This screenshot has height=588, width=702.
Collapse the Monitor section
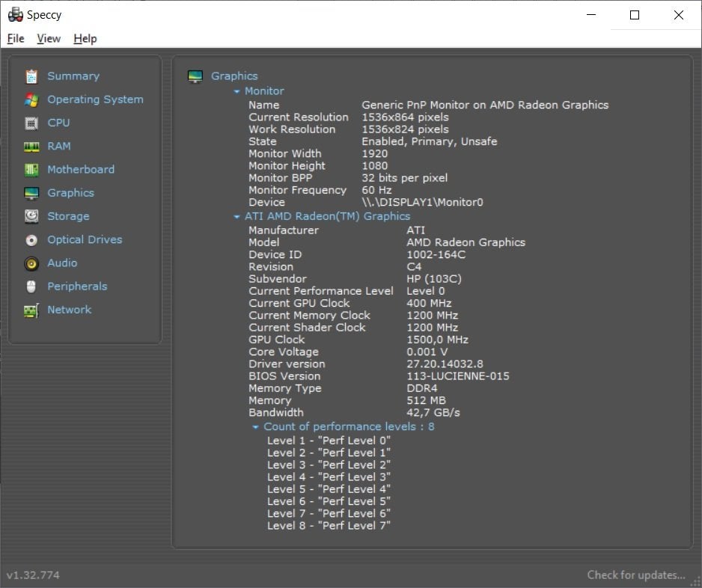tap(236, 91)
